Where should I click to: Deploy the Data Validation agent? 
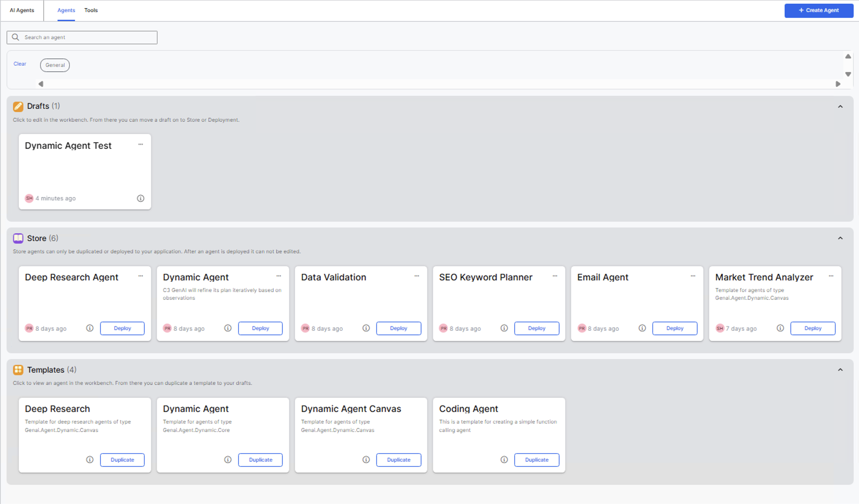pos(399,328)
